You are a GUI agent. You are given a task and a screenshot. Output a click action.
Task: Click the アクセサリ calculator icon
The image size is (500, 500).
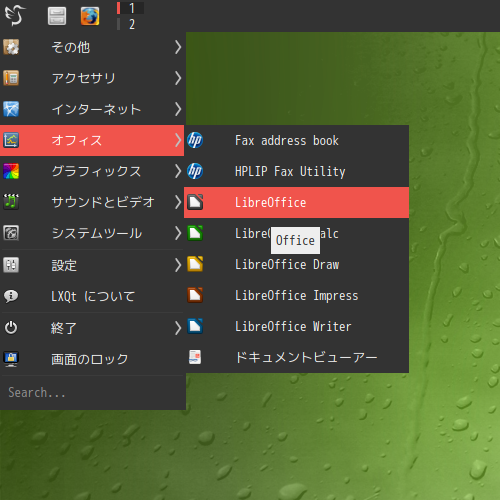click(11, 78)
